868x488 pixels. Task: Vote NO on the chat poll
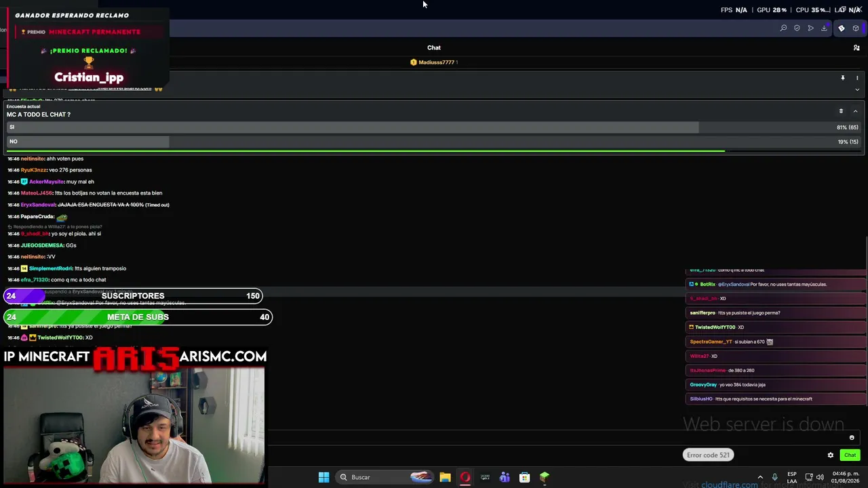[x=434, y=142]
